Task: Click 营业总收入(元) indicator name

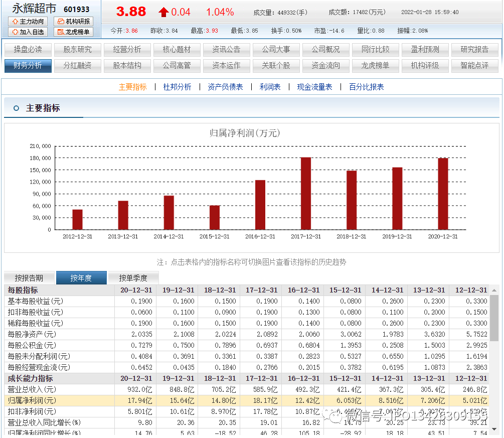Action: point(32,389)
